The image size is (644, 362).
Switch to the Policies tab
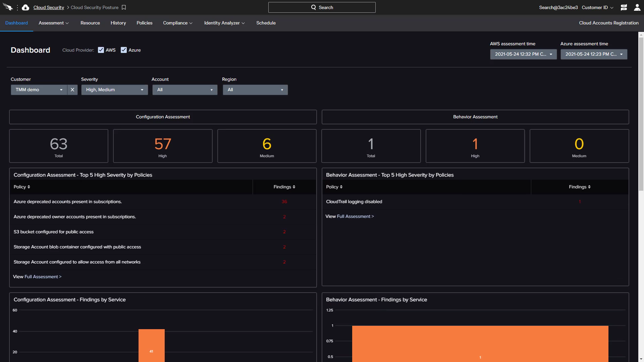(144, 23)
